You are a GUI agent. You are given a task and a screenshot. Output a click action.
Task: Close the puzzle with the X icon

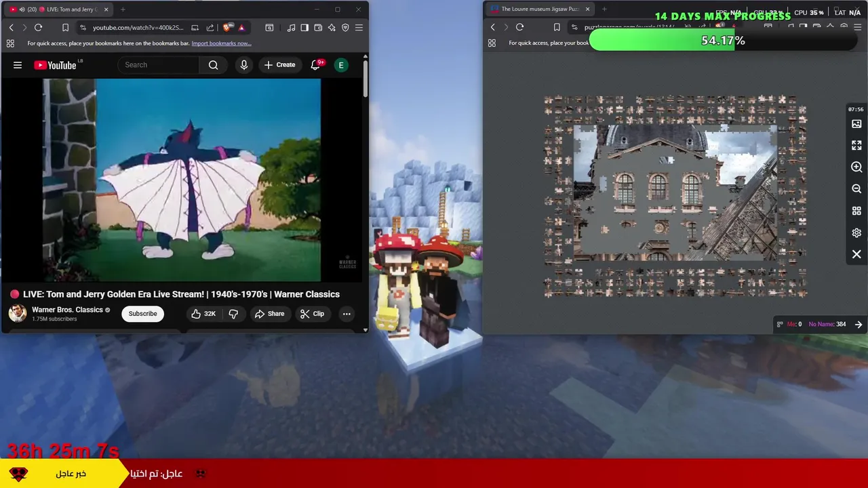pyautogui.click(x=856, y=254)
